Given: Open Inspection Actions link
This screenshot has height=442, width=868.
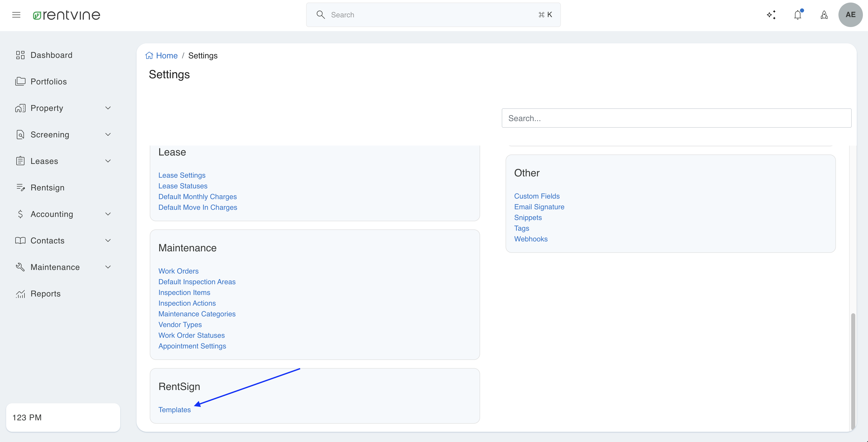Looking at the screenshot, I should (187, 303).
